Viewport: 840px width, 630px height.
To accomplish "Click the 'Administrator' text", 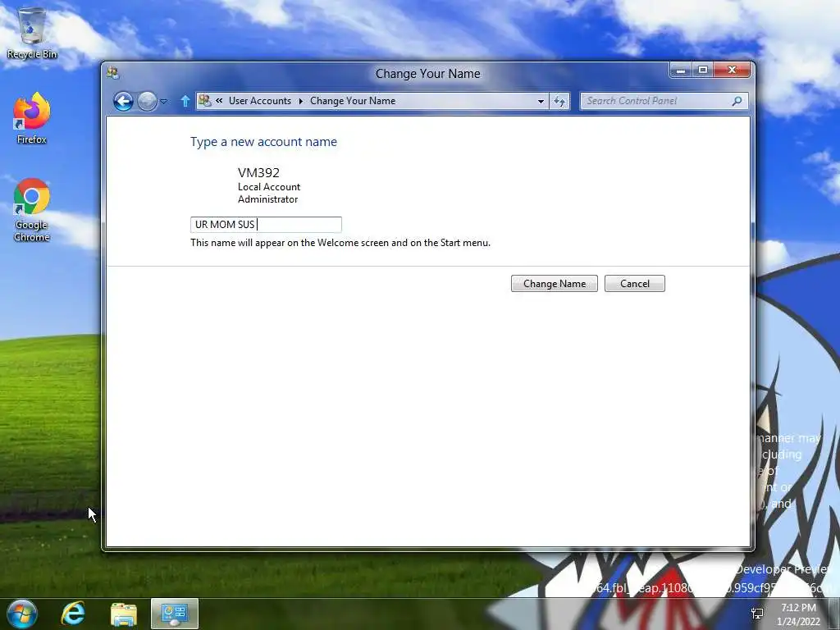I will 268,199.
